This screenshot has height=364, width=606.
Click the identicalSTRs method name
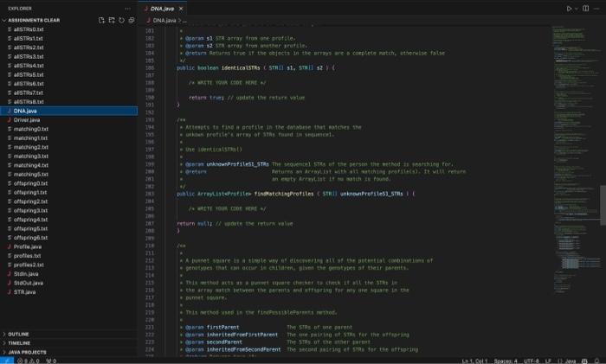241,68
